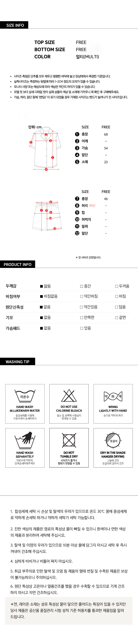Click the dry in shade hanger icon
This screenshot has height=644, width=138.
[113, 440]
